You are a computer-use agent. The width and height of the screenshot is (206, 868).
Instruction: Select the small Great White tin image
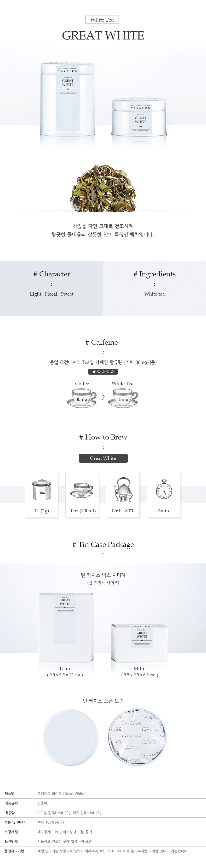pos(139,117)
